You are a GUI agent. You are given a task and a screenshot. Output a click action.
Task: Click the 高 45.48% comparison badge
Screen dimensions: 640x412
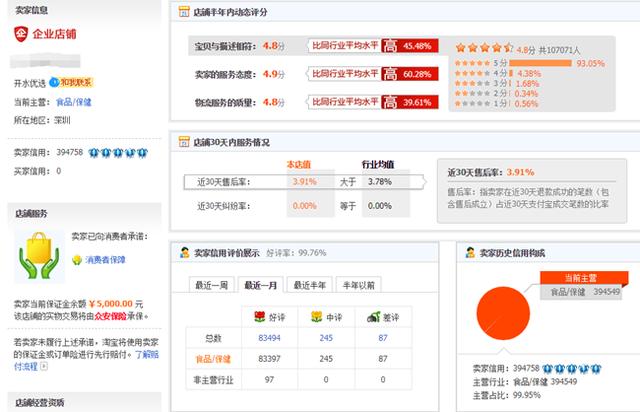410,46
